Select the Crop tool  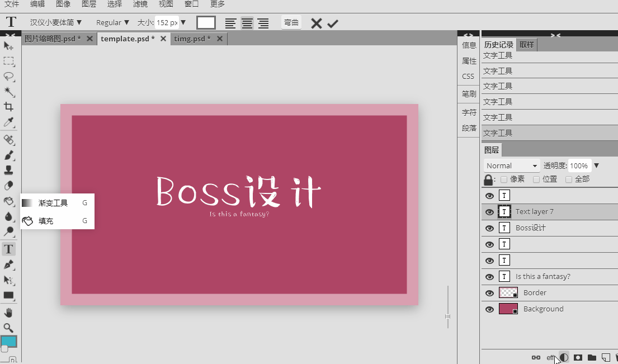tap(9, 107)
